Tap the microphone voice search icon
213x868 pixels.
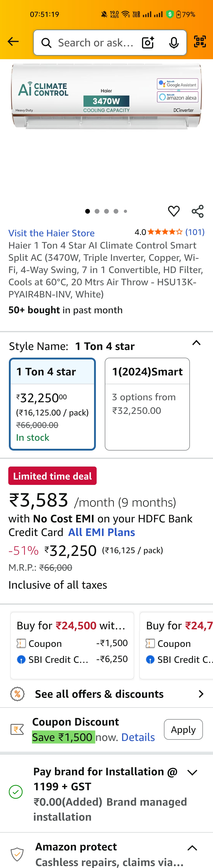click(x=174, y=43)
